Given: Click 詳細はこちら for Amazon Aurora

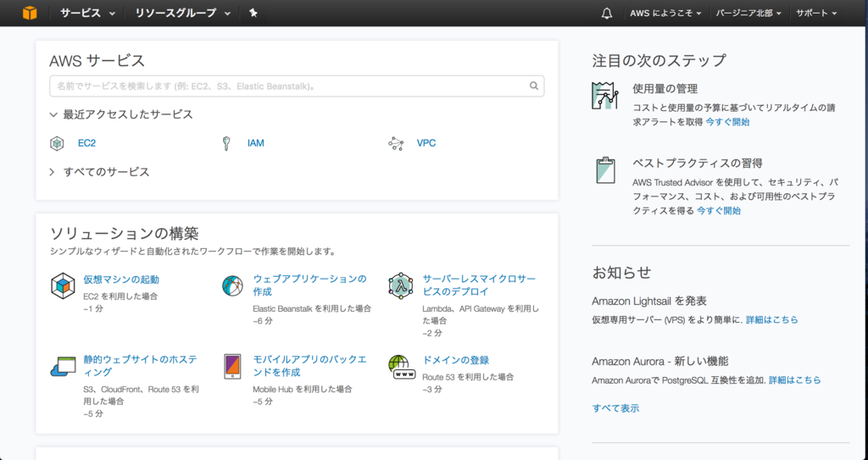Looking at the screenshot, I should [x=795, y=380].
